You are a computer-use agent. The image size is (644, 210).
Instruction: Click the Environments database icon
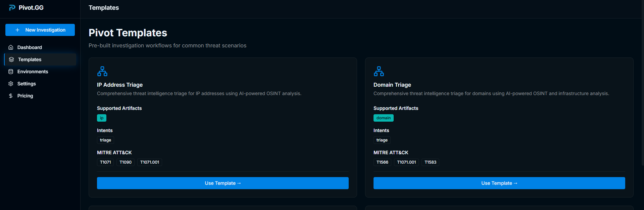pyautogui.click(x=11, y=72)
